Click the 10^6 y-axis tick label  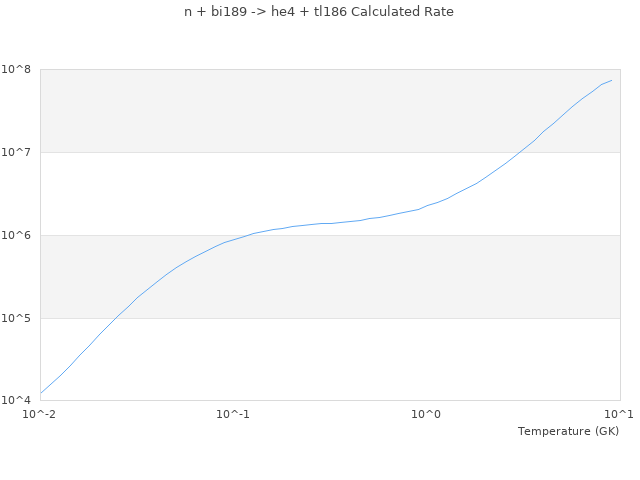tap(19, 235)
